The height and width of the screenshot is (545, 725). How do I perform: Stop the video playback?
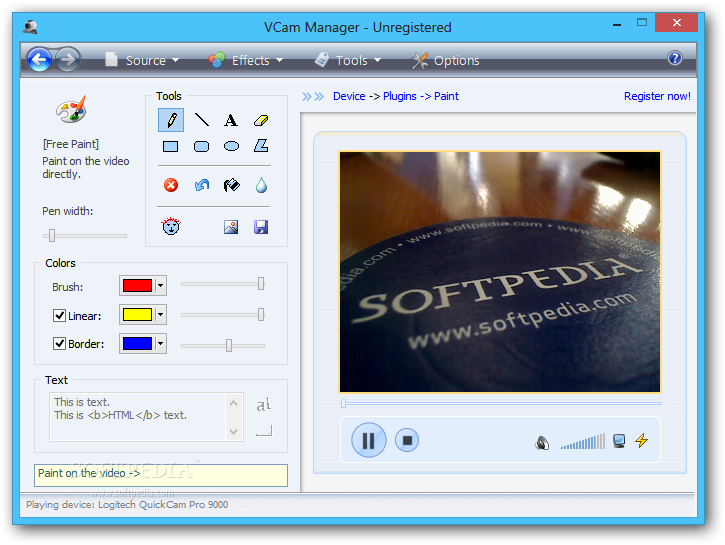[x=407, y=441]
